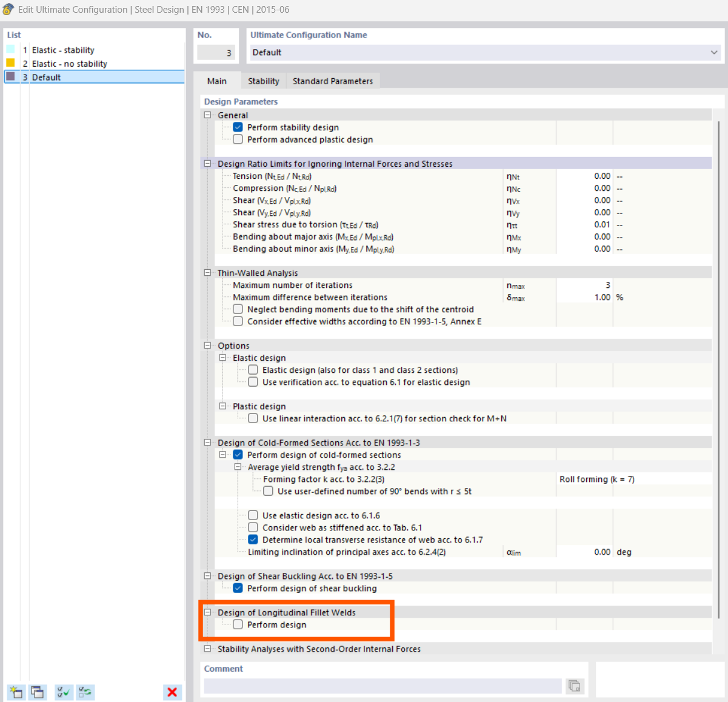The height and width of the screenshot is (702, 728).
Task: Click the red X delete icon
Action: click(172, 692)
